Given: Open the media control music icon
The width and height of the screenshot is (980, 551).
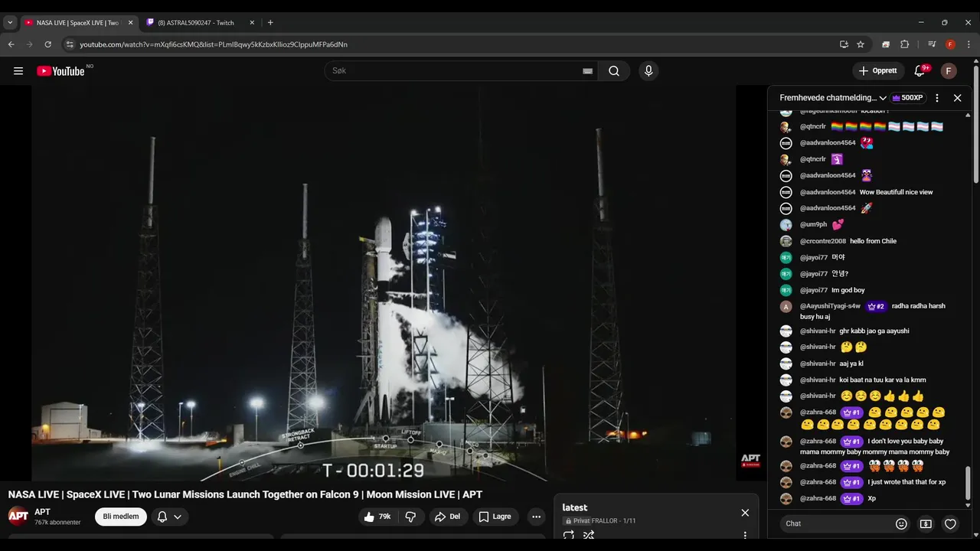Looking at the screenshot, I should coord(932,44).
